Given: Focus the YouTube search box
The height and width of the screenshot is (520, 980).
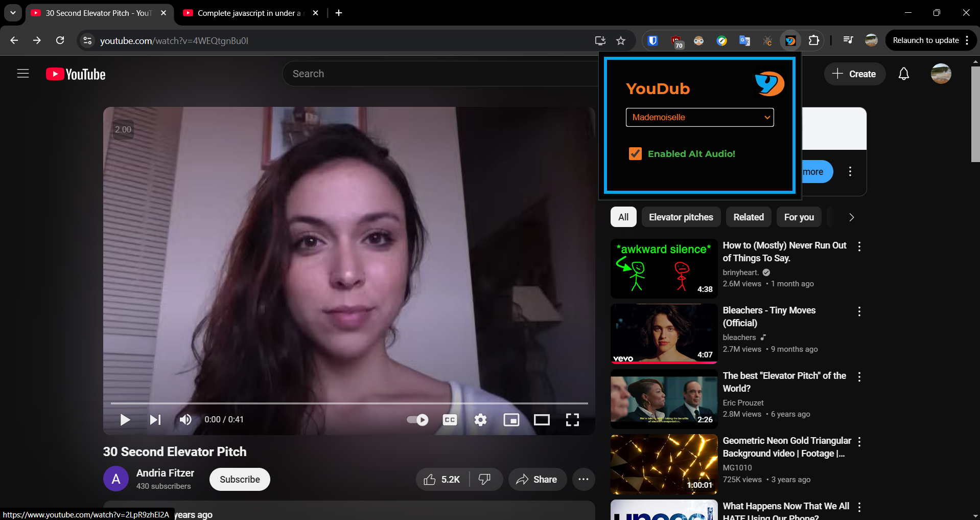Looking at the screenshot, I should tap(439, 74).
